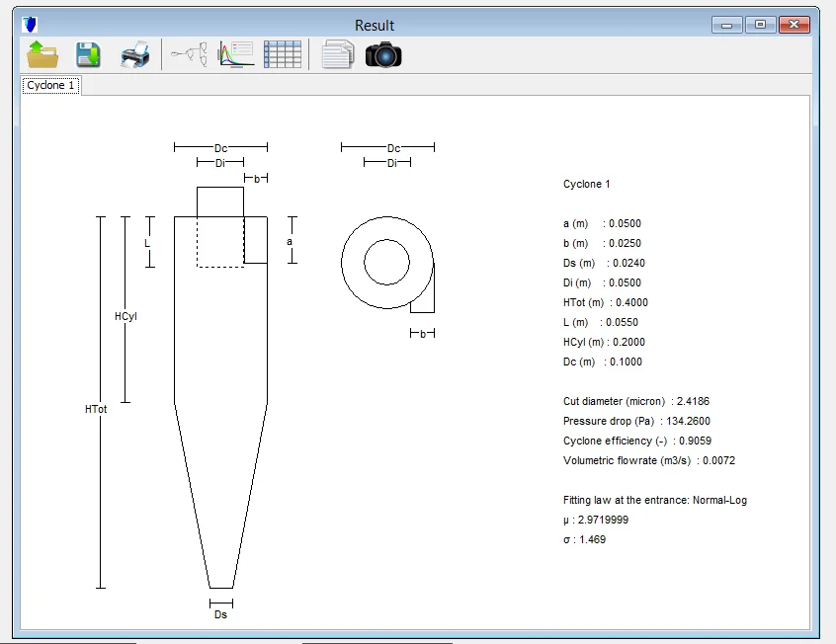Click the Pressure drop value text
Screen dimensions: 836x644
[x=680, y=422]
